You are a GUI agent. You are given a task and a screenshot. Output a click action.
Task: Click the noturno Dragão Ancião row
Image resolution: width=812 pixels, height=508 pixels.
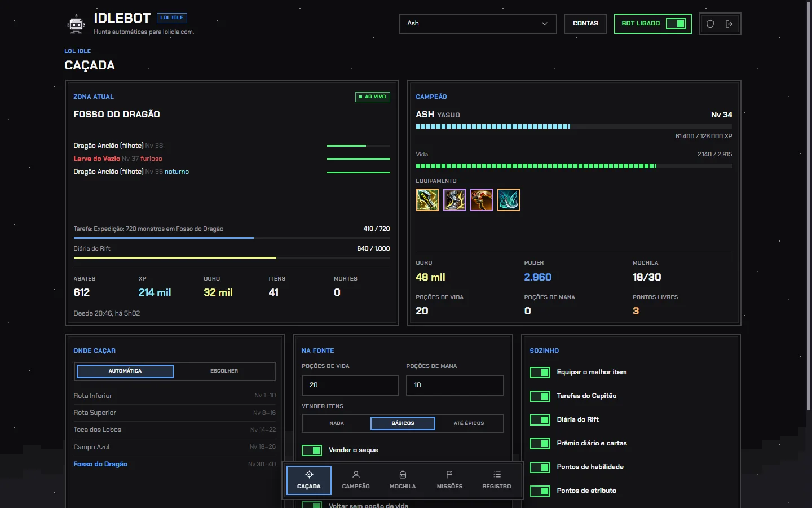[x=232, y=172]
